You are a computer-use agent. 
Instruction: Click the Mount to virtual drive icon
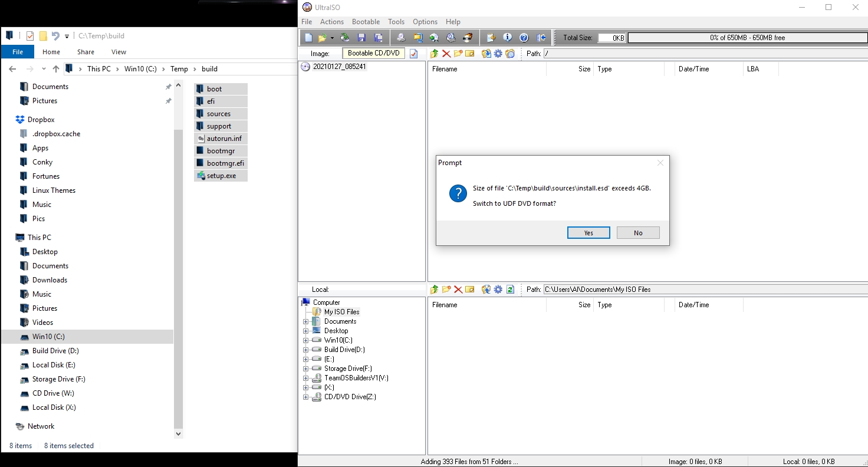(451, 38)
